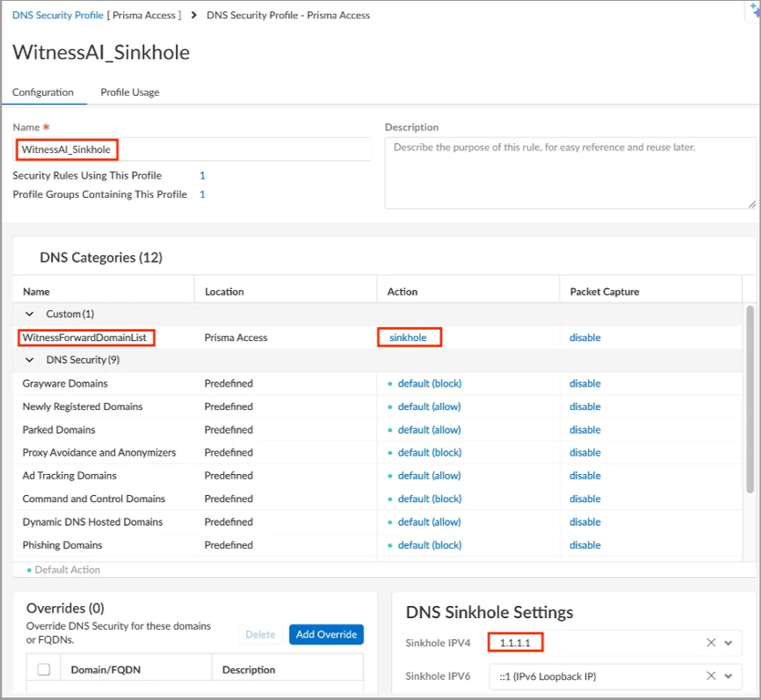Change packet capture for Proxy Avoidance and Anonymizers
This screenshot has height=700, width=761.
point(585,452)
